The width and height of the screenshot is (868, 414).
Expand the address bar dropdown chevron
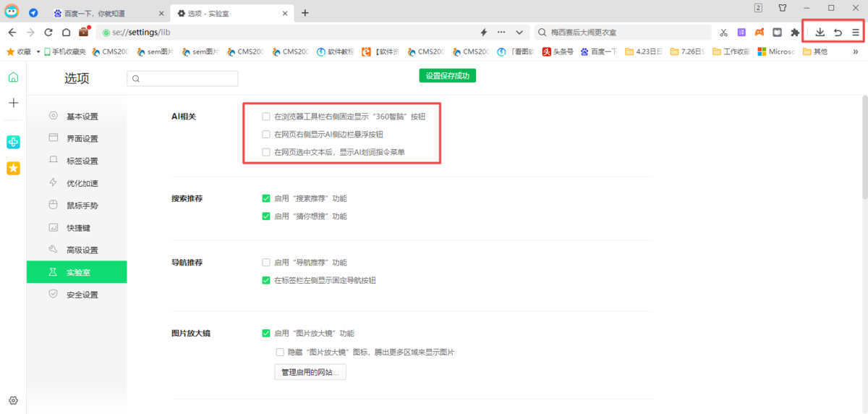[519, 33]
